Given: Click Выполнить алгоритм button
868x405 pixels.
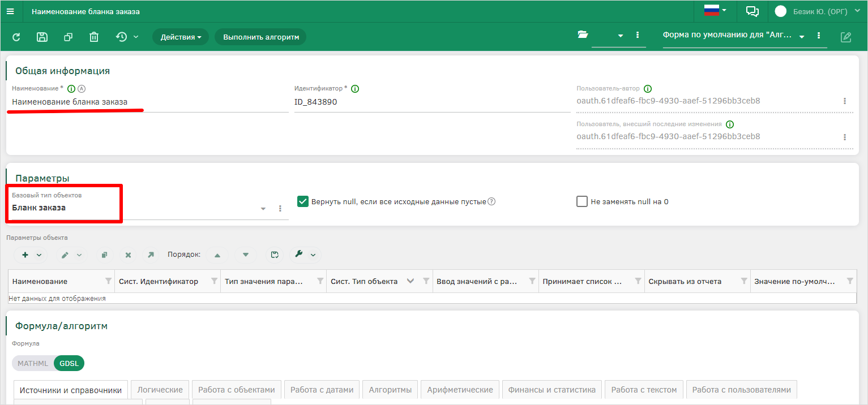Looking at the screenshot, I should point(260,37).
